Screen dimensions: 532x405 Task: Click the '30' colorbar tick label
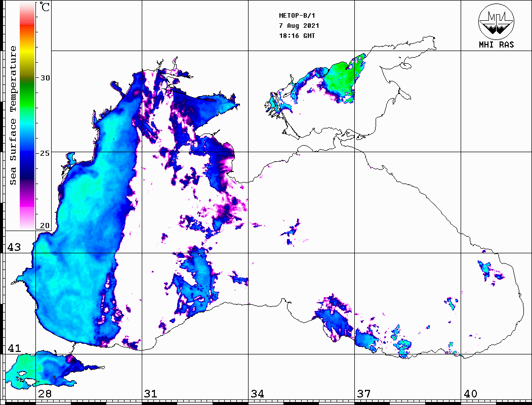coord(45,77)
